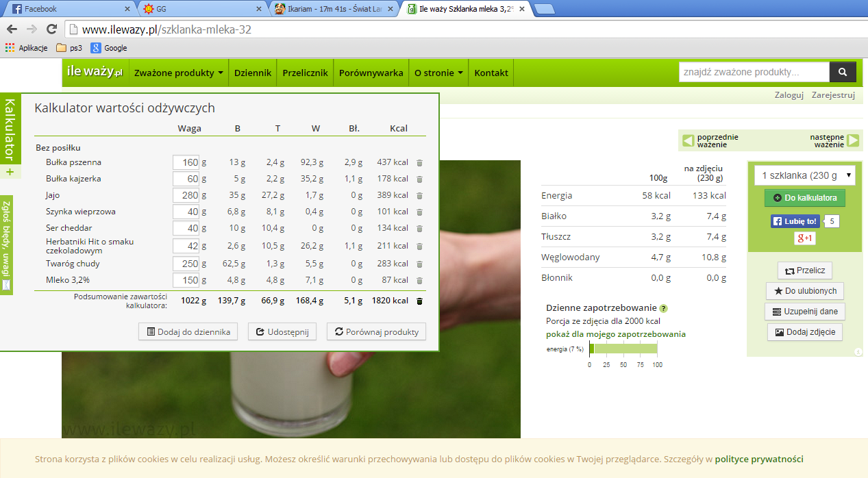Open Porównywarka from the navigation bar
Screen dimensions: 868x478
[371, 73]
